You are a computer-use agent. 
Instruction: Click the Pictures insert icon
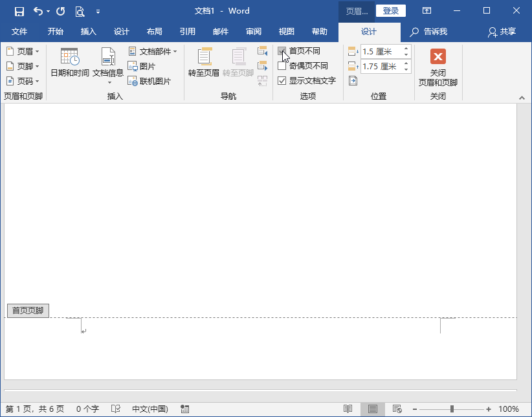133,66
